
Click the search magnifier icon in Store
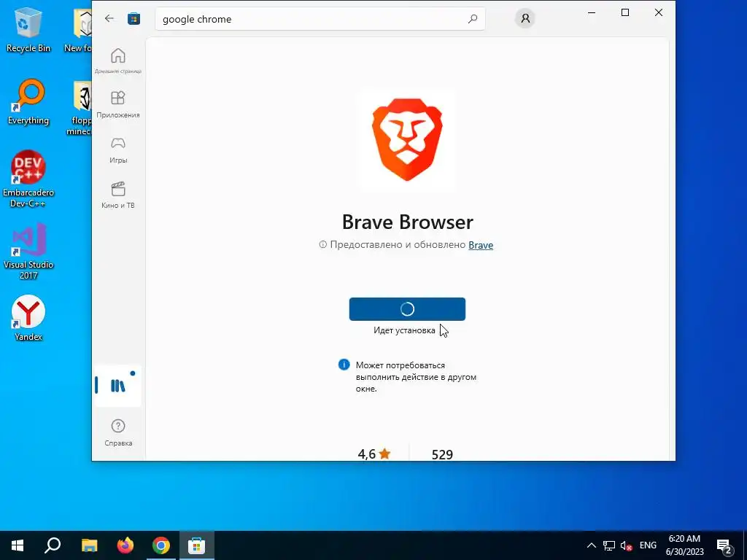tap(473, 19)
